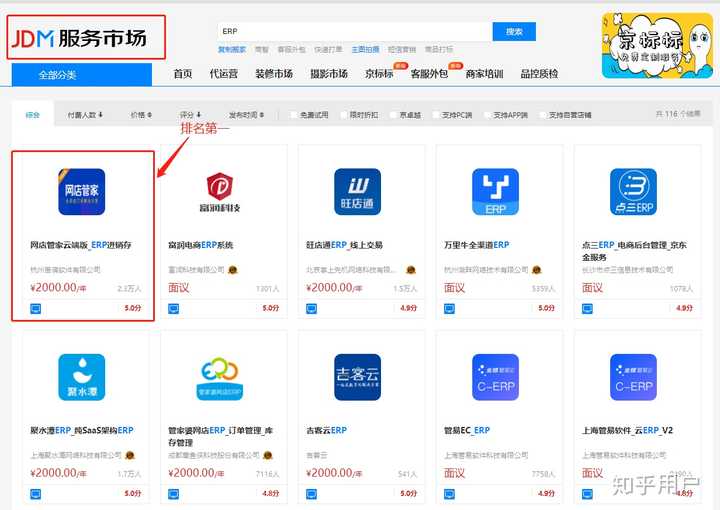
Task: Open the 上海管易软件_云ERP_V2 C-ERP logo
Action: tap(633, 377)
